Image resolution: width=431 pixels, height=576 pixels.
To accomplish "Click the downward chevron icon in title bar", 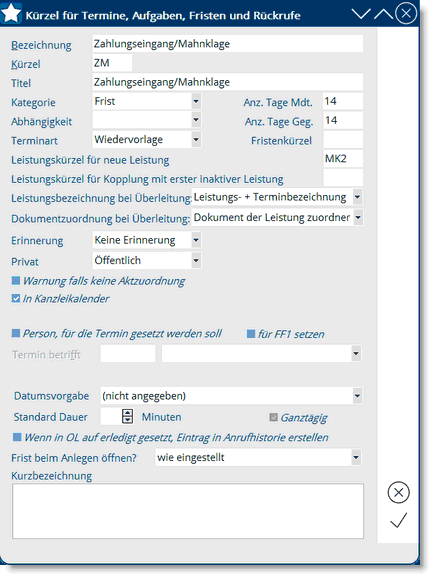I will [x=361, y=14].
